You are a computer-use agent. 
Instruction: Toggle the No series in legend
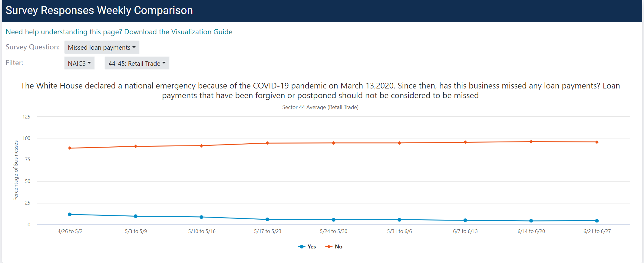(339, 247)
